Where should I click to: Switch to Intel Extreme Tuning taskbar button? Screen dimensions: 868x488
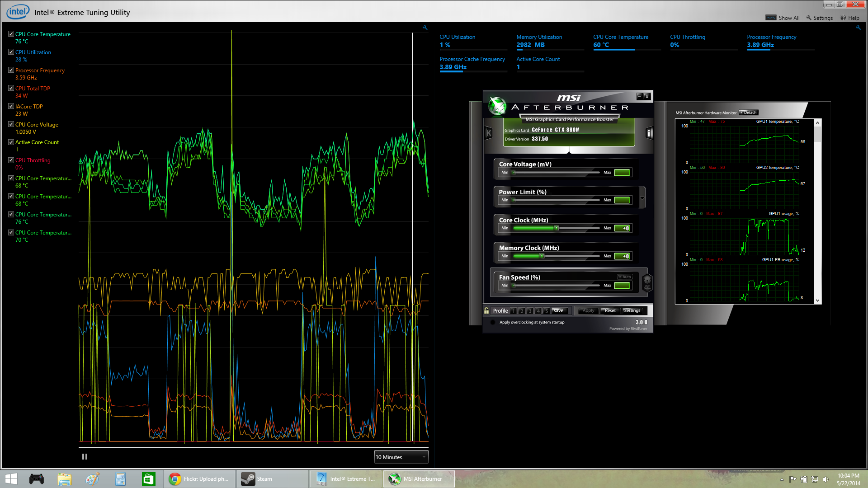pos(346,479)
